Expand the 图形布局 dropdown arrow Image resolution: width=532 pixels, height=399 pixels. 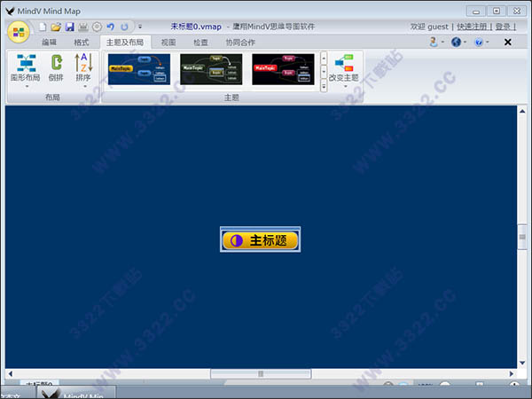click(x=27, y=87)
